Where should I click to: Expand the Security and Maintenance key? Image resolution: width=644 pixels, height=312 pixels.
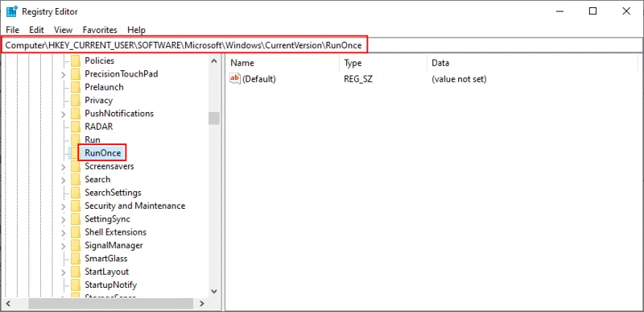pos(64,206)
